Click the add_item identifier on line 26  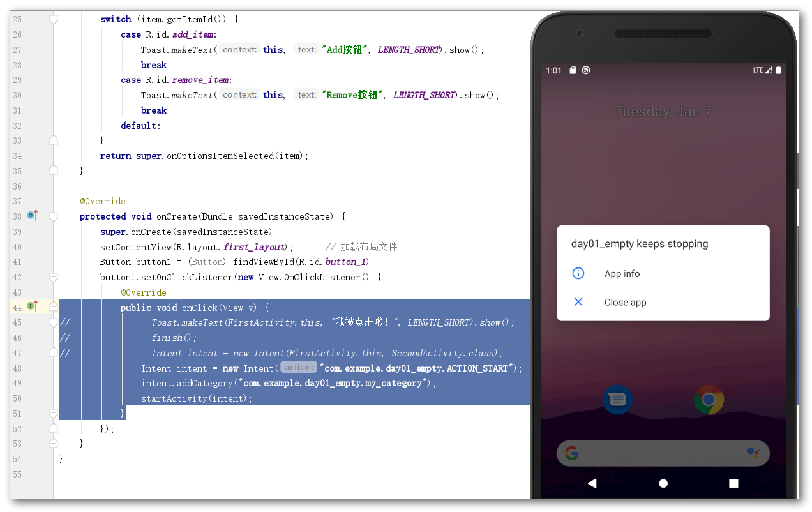point(193,34)
